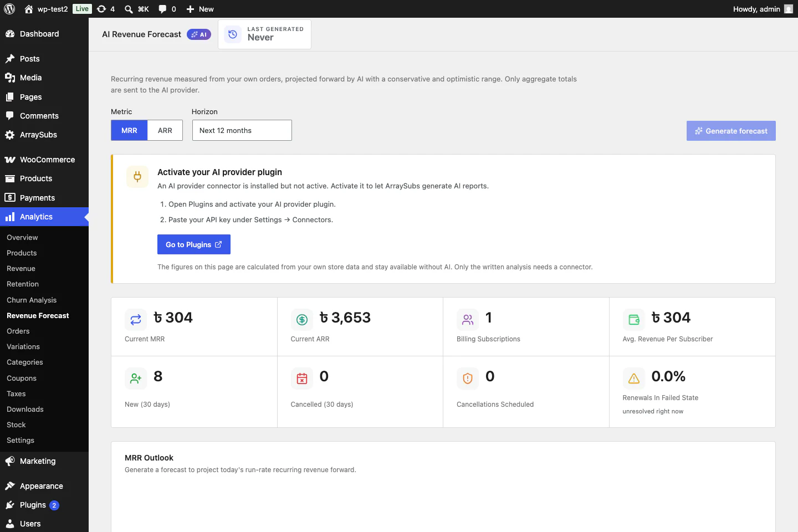This screenshot has width=798, height=532.
Task: Select Revenue Forecast submenu item
Action: coord(38,315)
